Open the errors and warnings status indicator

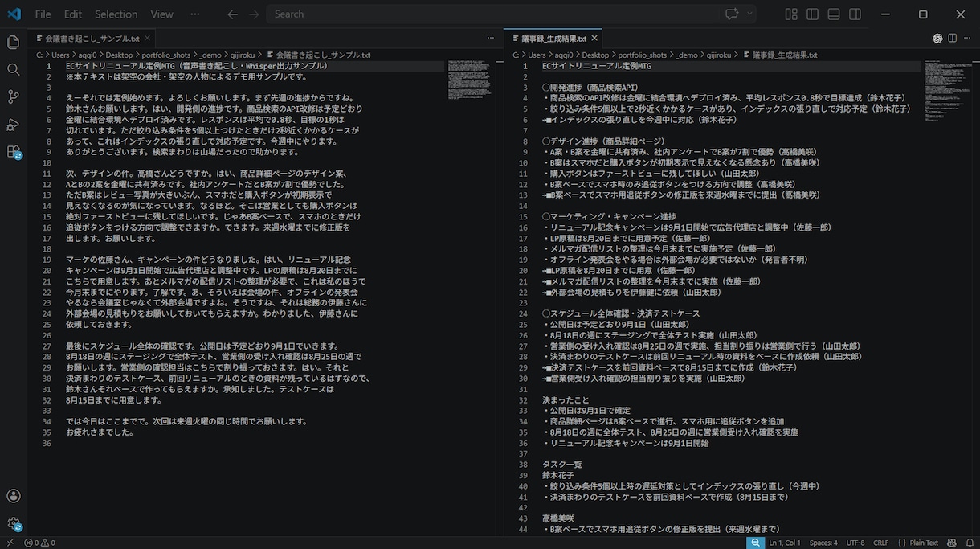pyautogui.click(x=39, y=543)
